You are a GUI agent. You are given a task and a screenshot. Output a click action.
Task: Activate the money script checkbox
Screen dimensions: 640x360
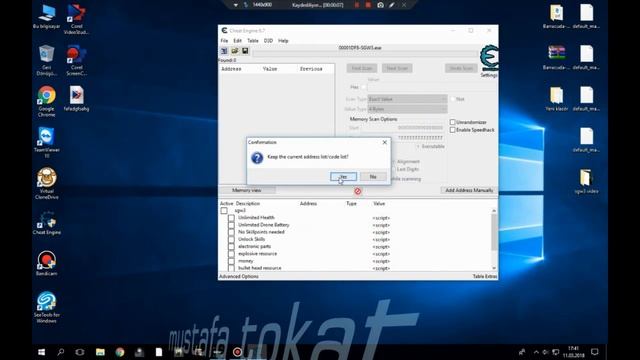(231, 261)
